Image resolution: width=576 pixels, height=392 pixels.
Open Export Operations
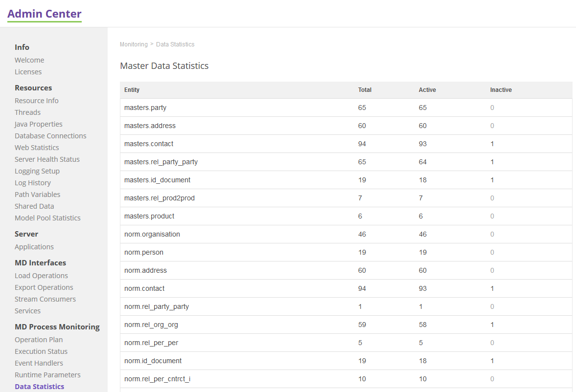[x=44, y=287]
